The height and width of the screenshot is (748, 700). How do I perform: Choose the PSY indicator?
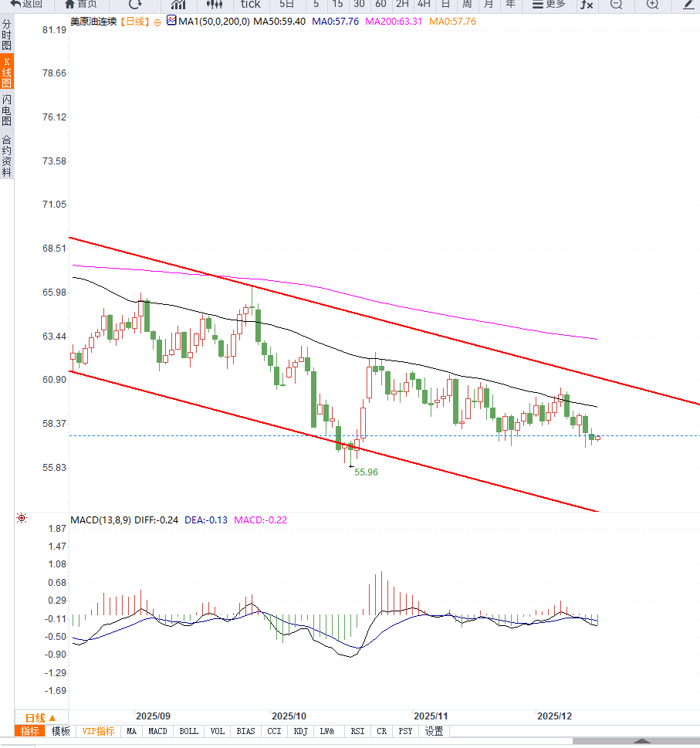pos(405,731)
